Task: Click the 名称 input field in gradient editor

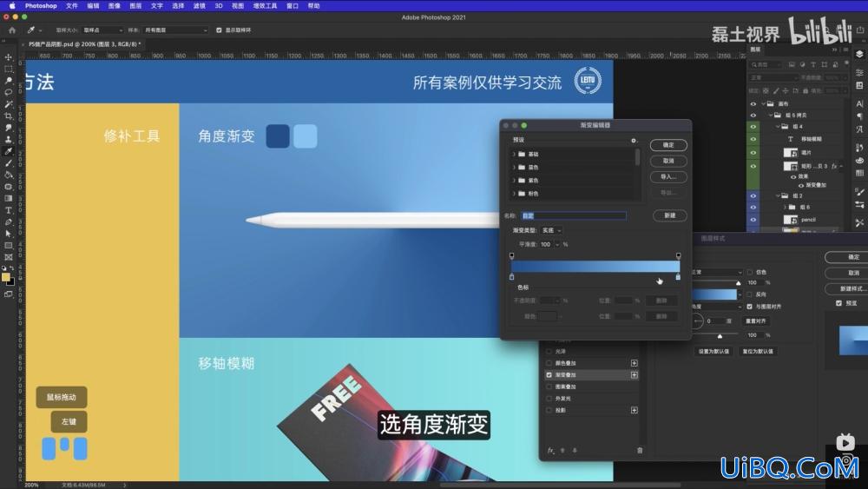Action: pyautogui.click(x=574, y=216)
